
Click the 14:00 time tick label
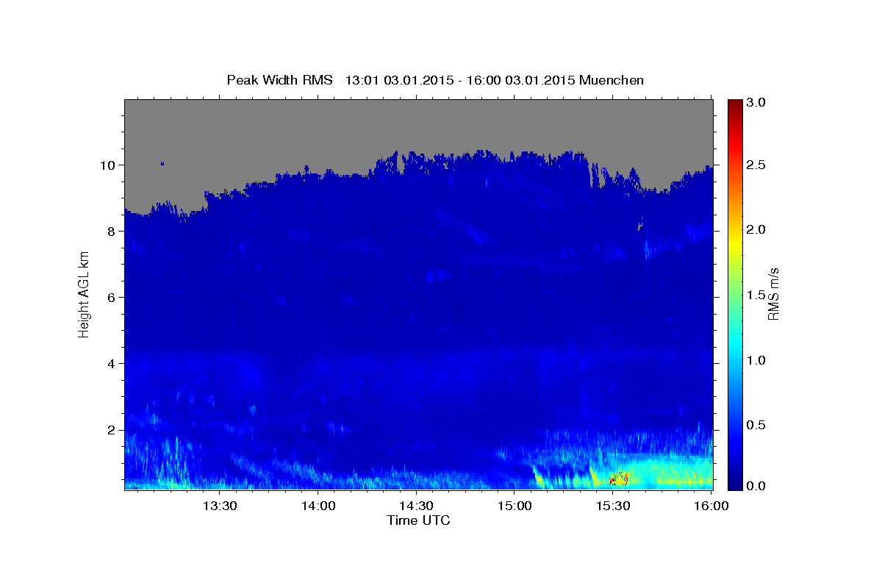coord(318,506)
